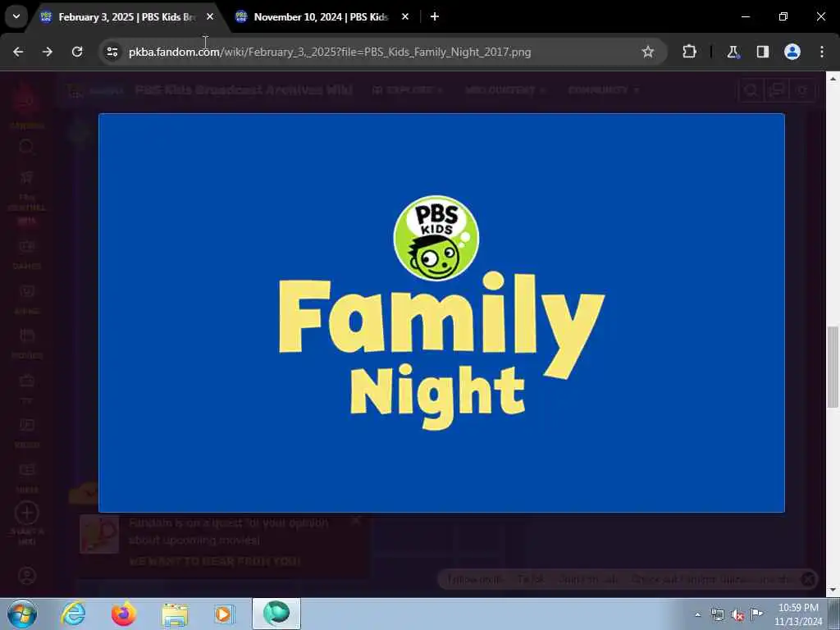Reload the current page

pos(77,52)
